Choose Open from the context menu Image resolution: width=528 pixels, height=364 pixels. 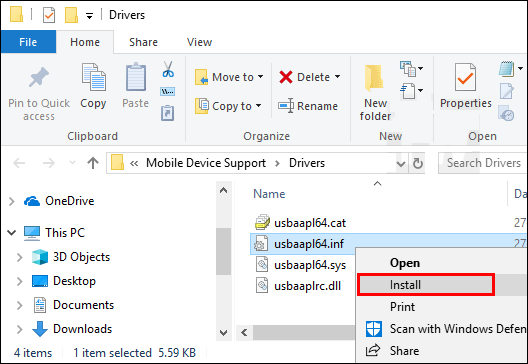pos(405,263)
